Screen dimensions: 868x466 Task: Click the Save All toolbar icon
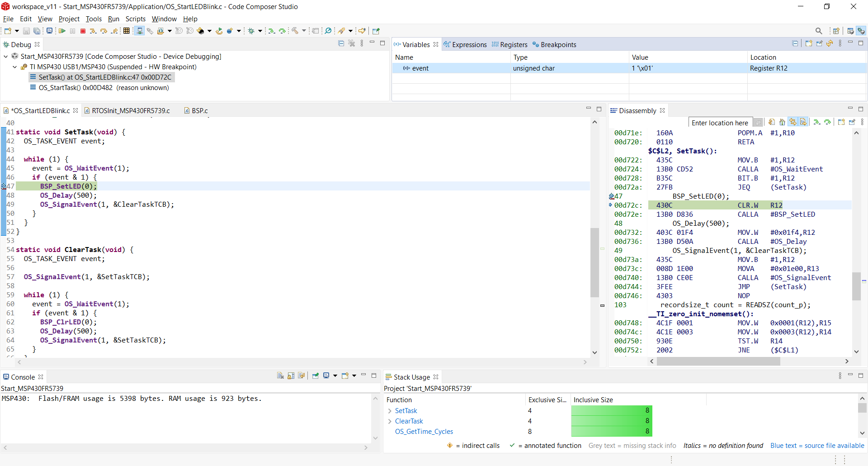37,31
